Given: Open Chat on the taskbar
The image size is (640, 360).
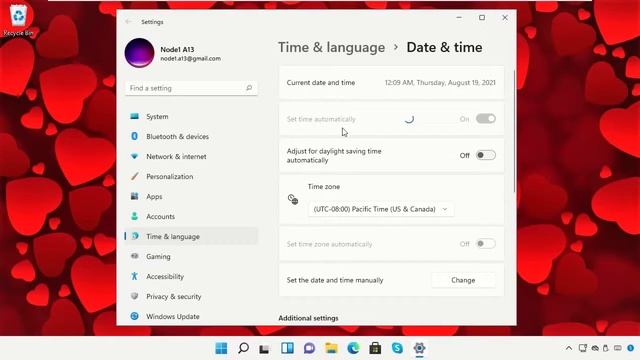Looking at the screenshot, I should tap(309, 348).
